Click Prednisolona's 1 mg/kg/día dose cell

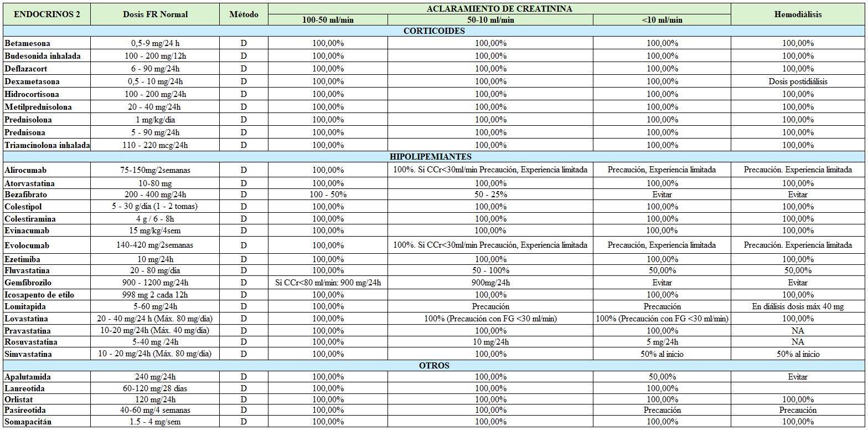(155, 120)
